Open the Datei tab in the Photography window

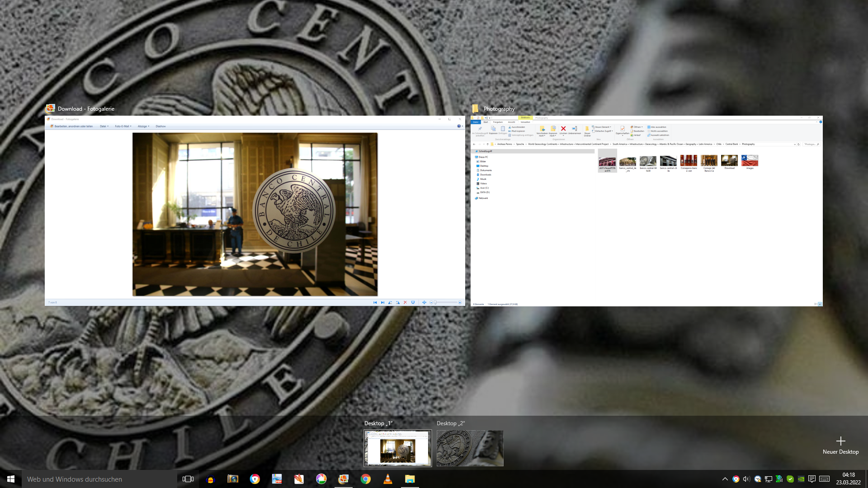476,122
